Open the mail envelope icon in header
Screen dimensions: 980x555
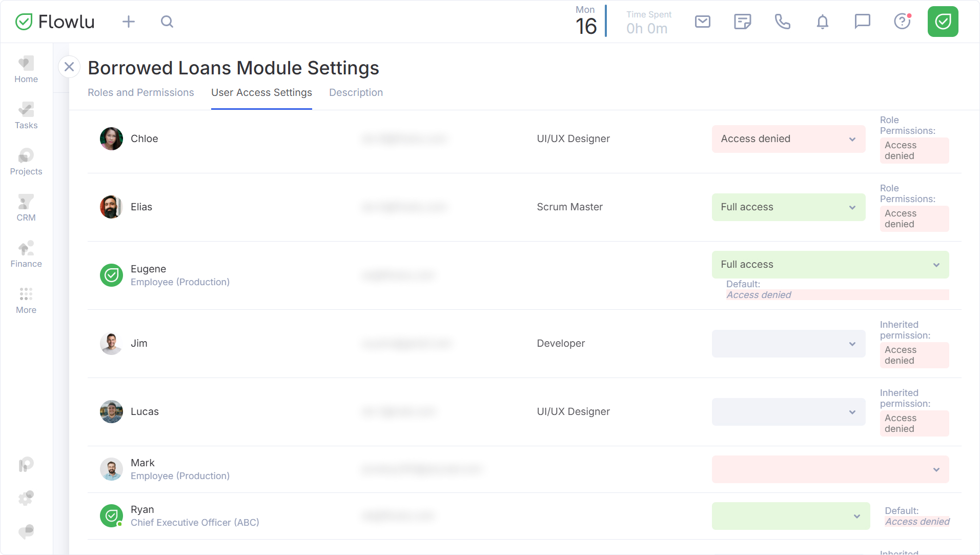pos(702,22)
